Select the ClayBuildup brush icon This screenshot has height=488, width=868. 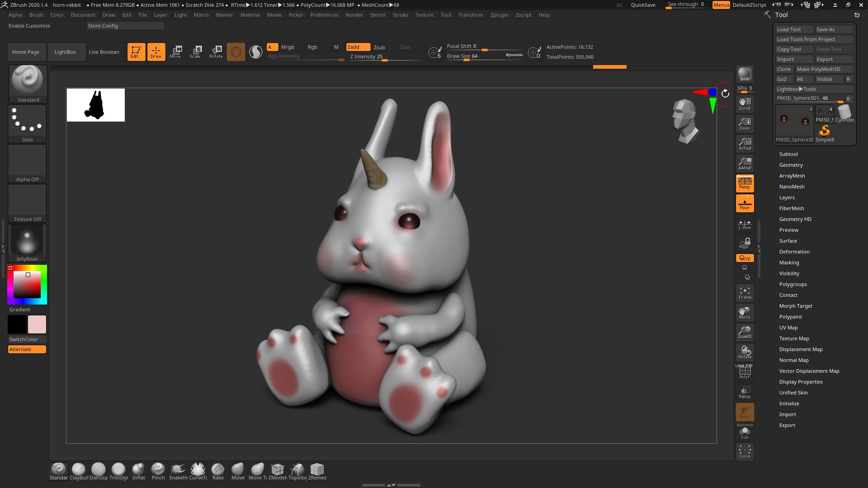79,470
